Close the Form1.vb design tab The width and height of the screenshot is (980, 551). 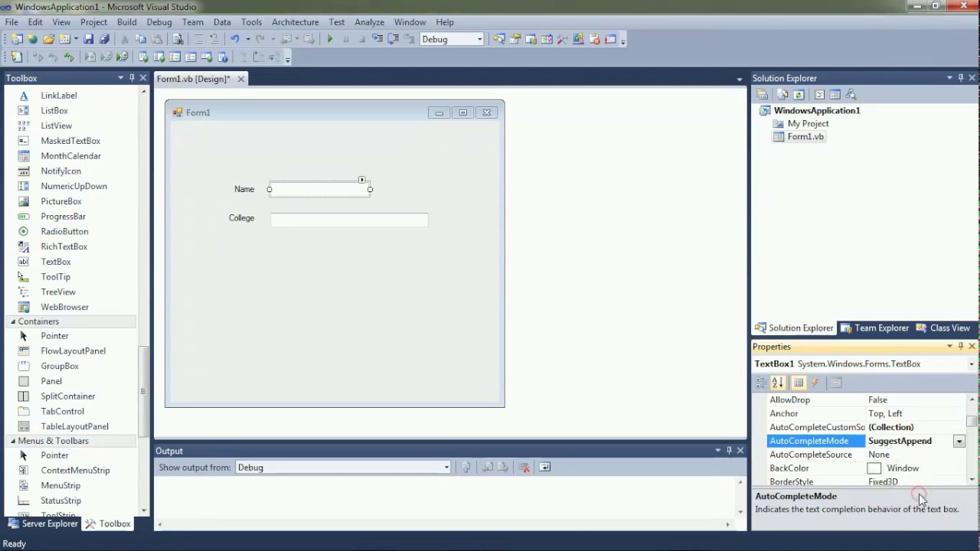240,79
